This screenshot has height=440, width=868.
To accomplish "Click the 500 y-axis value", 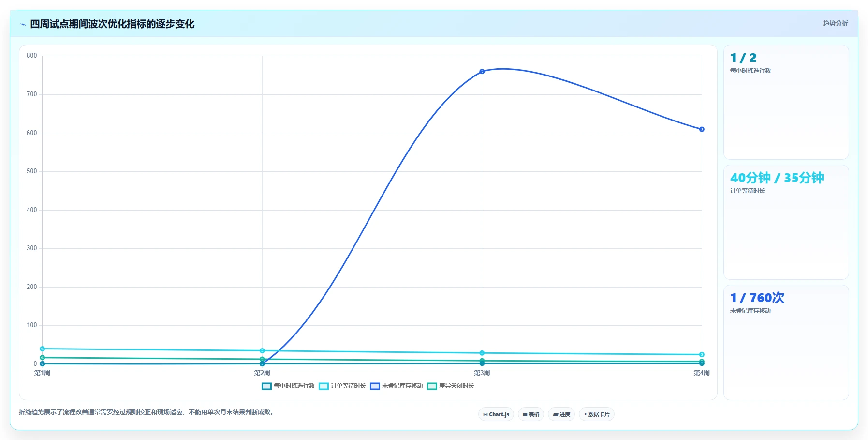I will 32,171.
